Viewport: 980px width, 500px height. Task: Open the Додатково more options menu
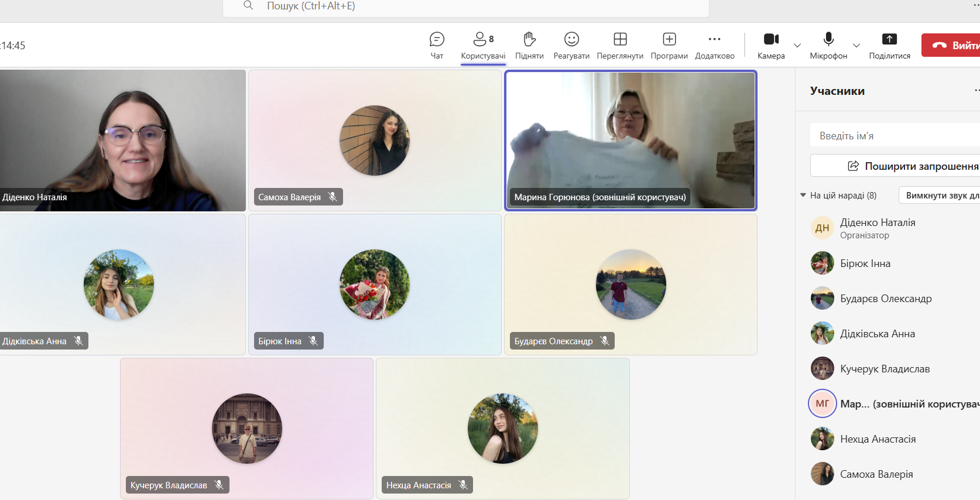[714, 46]
